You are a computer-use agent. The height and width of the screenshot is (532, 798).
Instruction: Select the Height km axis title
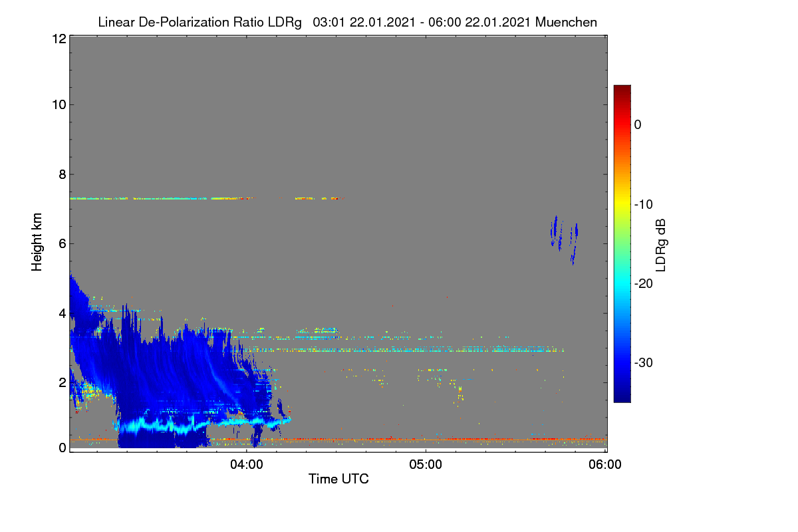37,242
